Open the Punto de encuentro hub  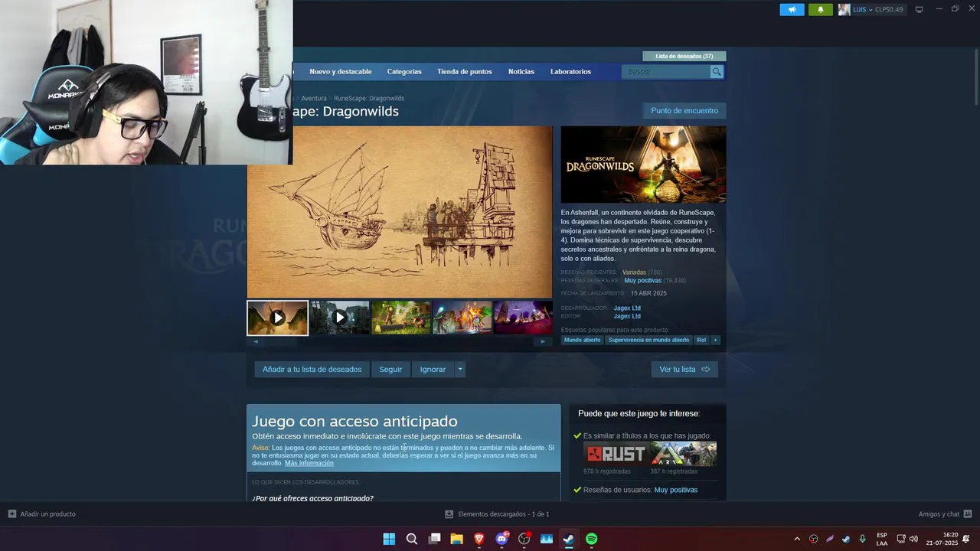(684, 111)
